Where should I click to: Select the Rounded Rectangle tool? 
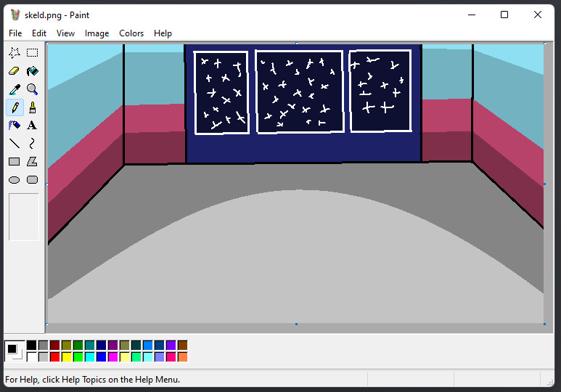point(33,180)
